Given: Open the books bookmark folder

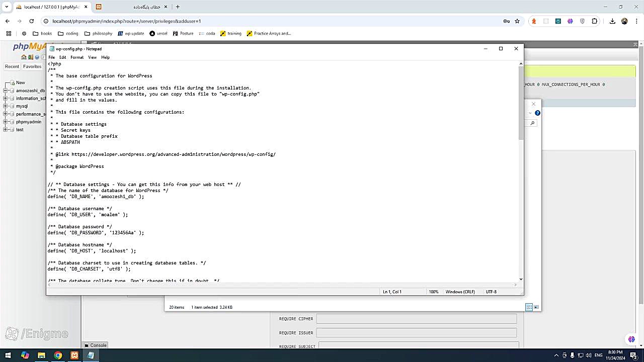Looking at the screenshot, I should point(42,34).
